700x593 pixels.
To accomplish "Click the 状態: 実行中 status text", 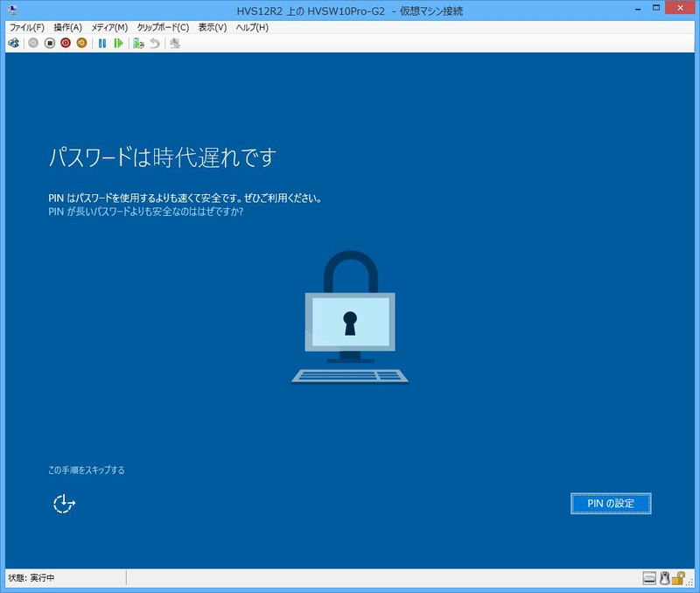I will [x=31, y=578].
